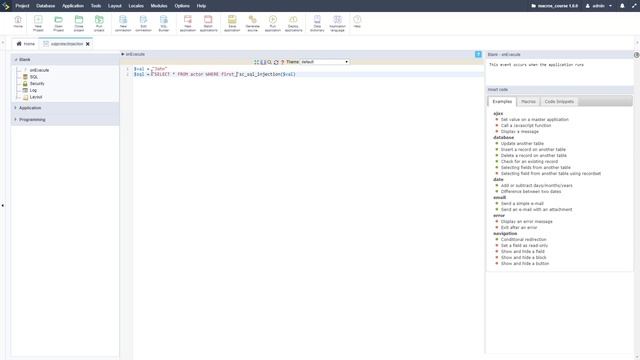Collapse the left sidebar with edge arrow
Screen dimensions: 640x360
pyautogui.click(x=3, y=205)
